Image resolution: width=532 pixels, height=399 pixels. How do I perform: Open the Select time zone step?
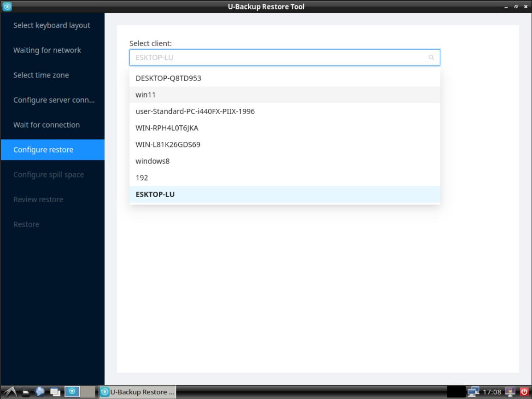41,75
